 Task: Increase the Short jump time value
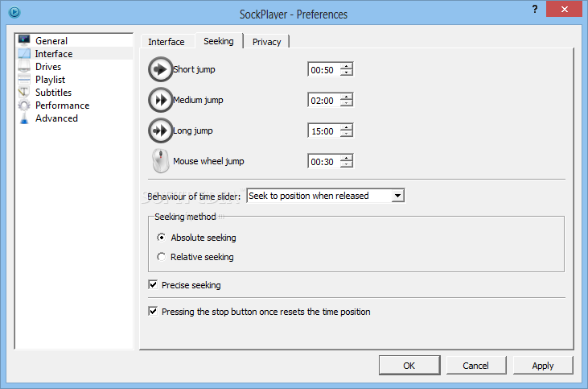pos(347,66)
